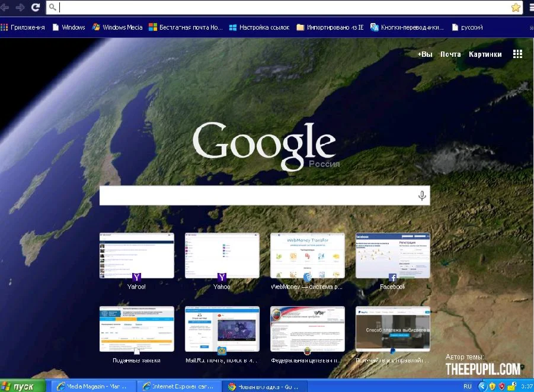534x392 pixels.
Task: Open the Приложения apps shortcut
Action: [23, 27]
